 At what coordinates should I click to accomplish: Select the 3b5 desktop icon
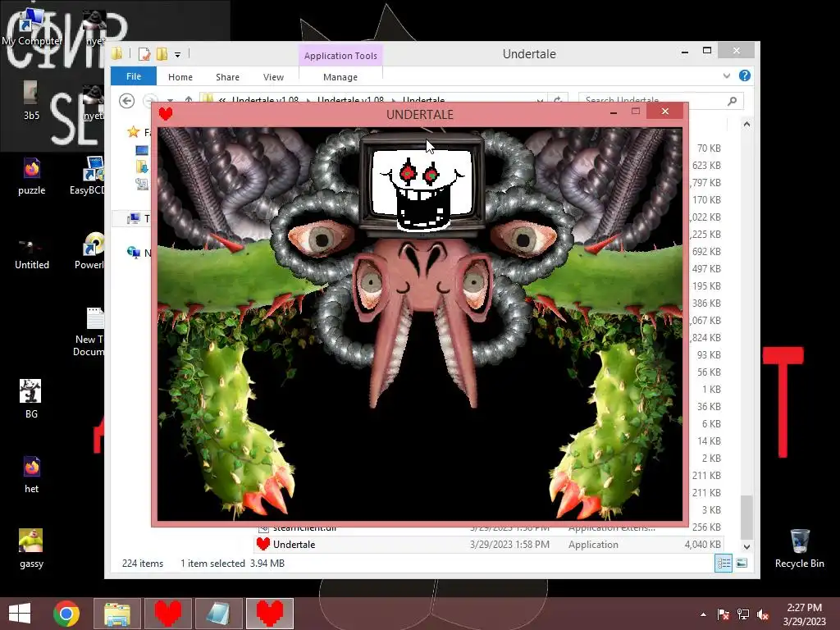[x=31, y=100]
